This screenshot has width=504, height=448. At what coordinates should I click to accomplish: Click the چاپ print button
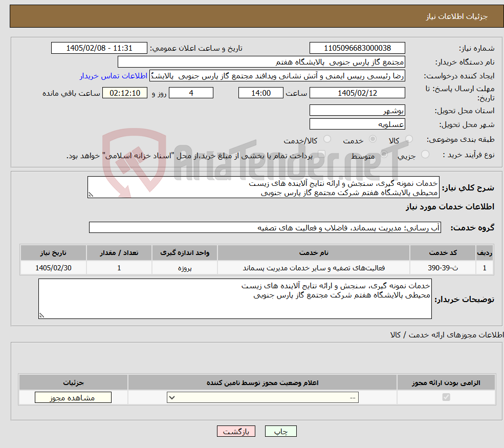pyautogui.click(x=280, y=432)
